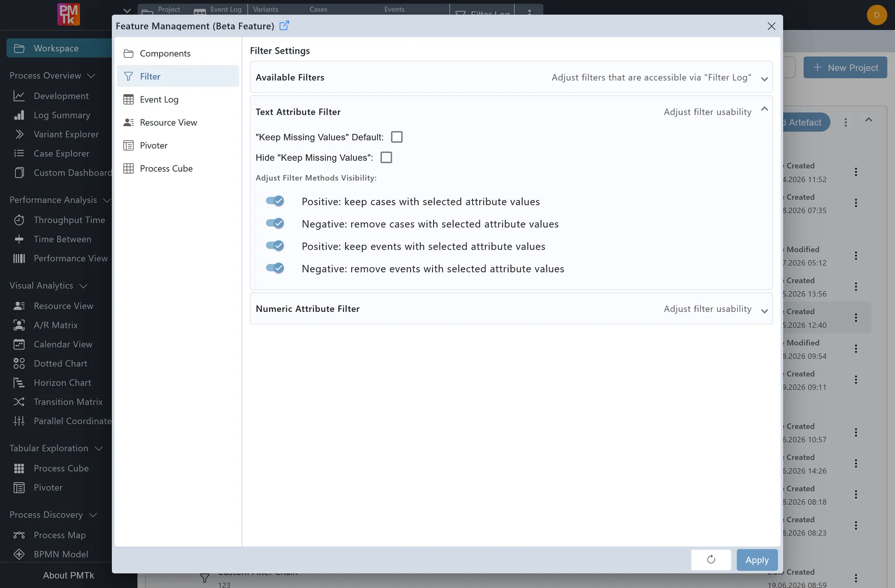The image size is (895, 588).
Task: Open three-dot menu beside Modified 05:12 row
Action: coord(856,256)
